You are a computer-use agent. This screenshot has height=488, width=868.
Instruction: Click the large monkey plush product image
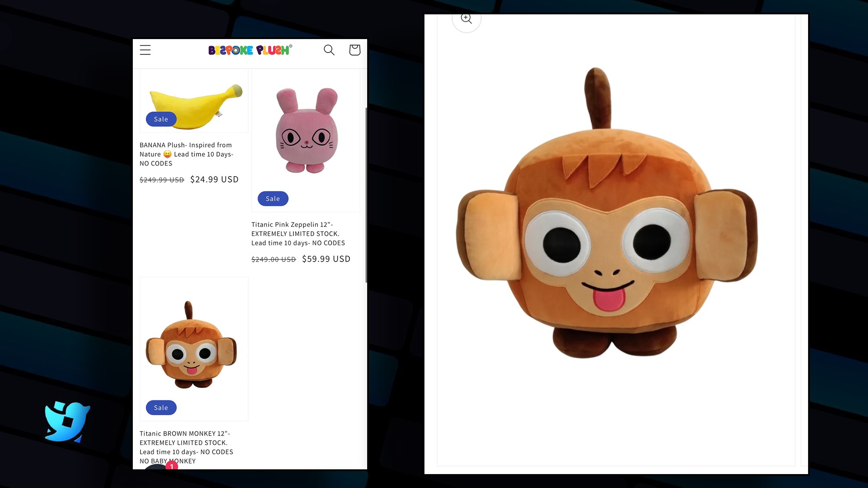coord(607,226)
